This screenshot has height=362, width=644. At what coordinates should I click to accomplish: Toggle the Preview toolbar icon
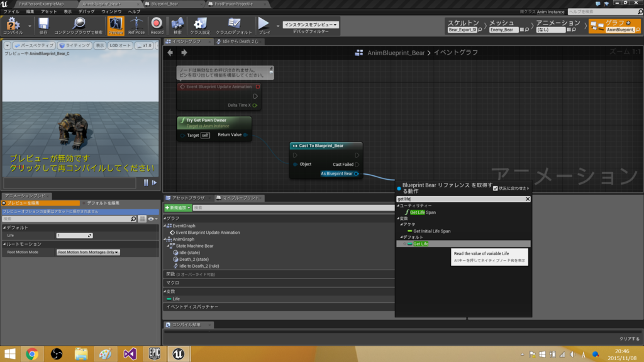tap(116, 25)
